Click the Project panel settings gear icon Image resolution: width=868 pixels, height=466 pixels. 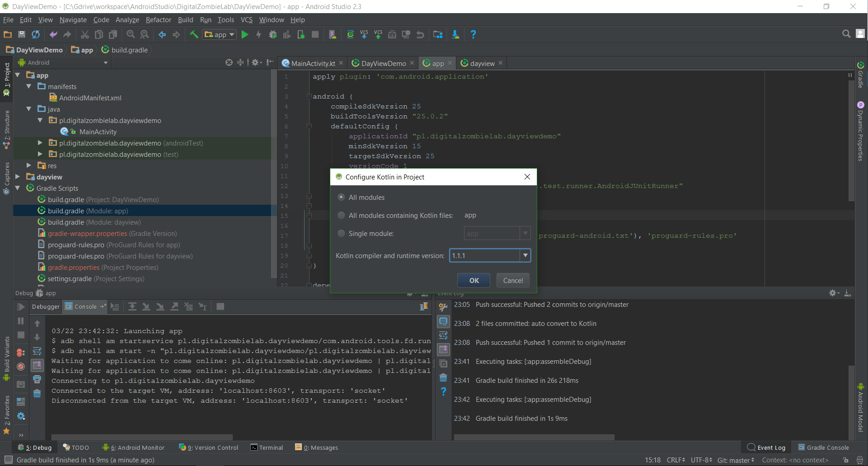(x=256, y=62)
